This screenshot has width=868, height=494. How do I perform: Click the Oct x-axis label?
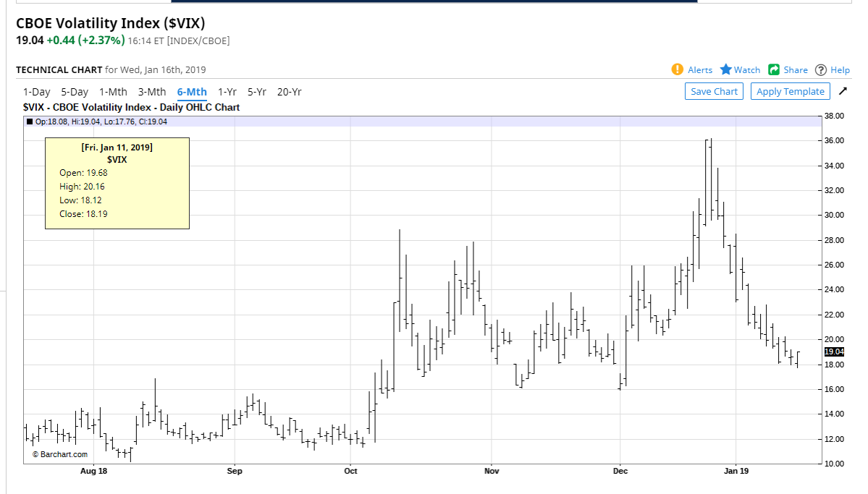pyautogui.click(x=350, y=471)
